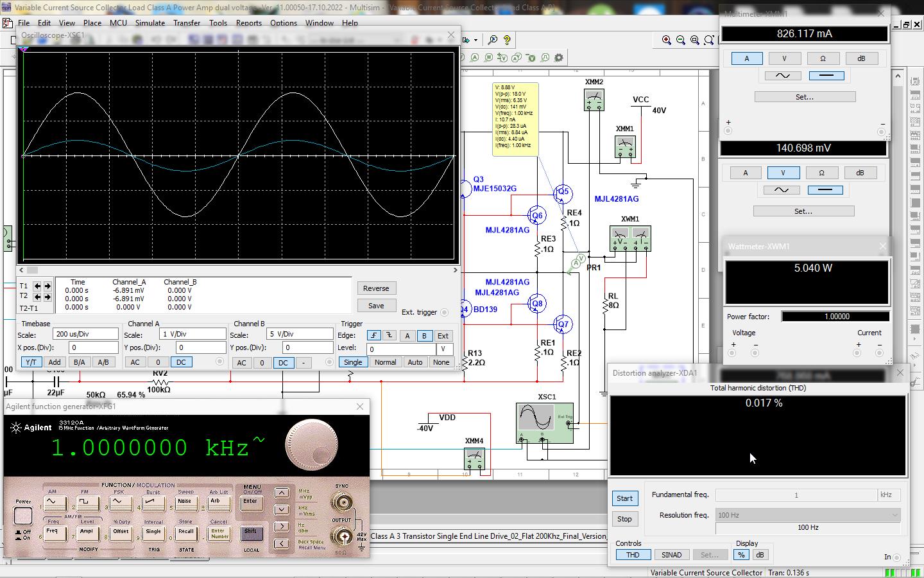924x578 pixels.
Task: Select the power (W) probe icon
Action: 489,57
